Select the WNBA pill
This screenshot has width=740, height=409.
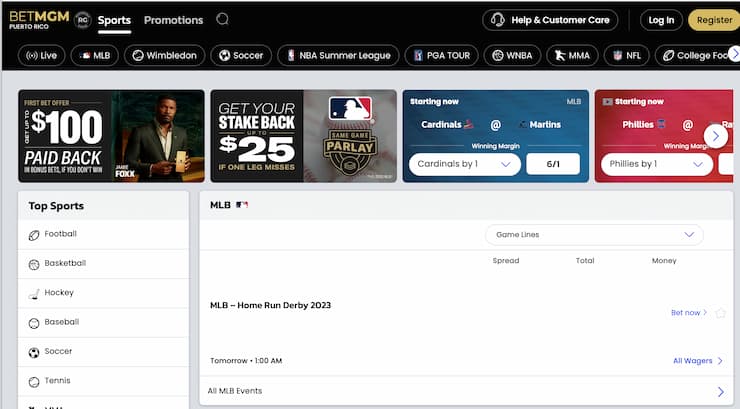(512, 56)
